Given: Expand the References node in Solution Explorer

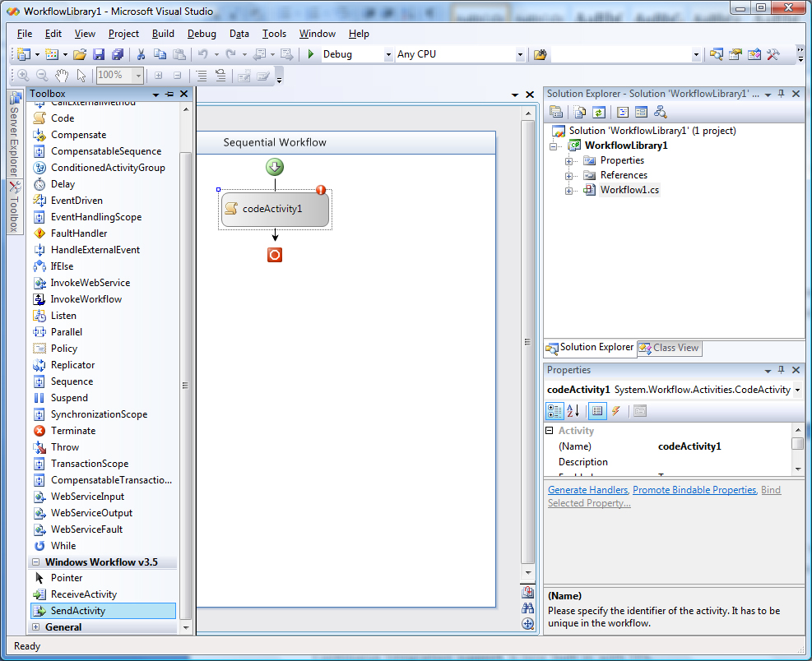Looking at the screenshot, I should tap(568, 175).
